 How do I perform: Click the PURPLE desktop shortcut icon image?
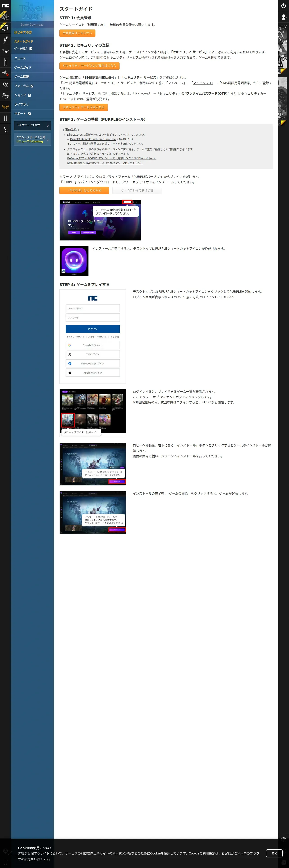pyautogui.click(x=74, y=261)
